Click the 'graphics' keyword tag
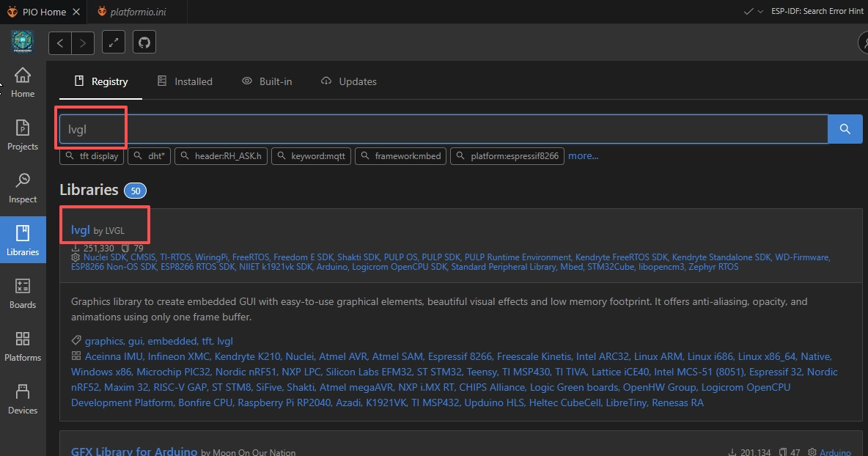Screen dimensions: 868x456 click(104, 341)
